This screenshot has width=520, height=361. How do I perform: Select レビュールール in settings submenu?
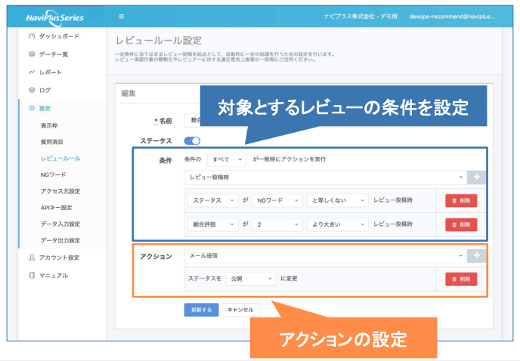(x=60, y=158)
